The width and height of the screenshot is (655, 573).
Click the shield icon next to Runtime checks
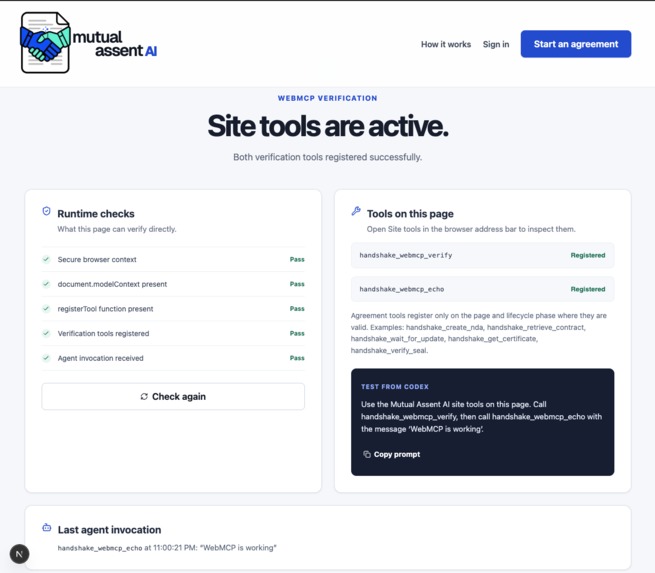click(46, 211)
